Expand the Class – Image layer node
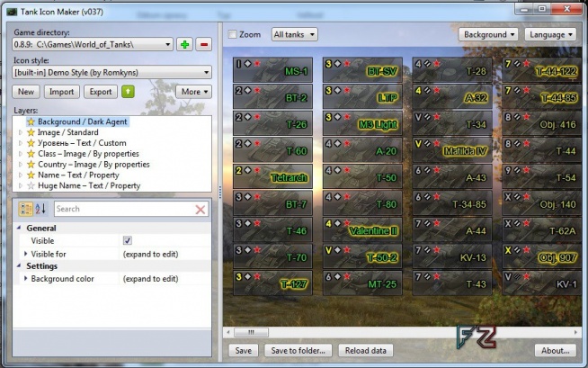This screenshot has width=588, height=368. pos(21,154)
